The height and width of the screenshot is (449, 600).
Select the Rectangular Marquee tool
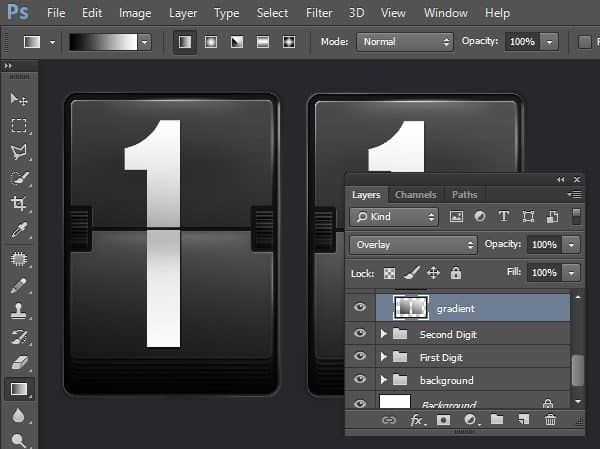pos(18,125)
